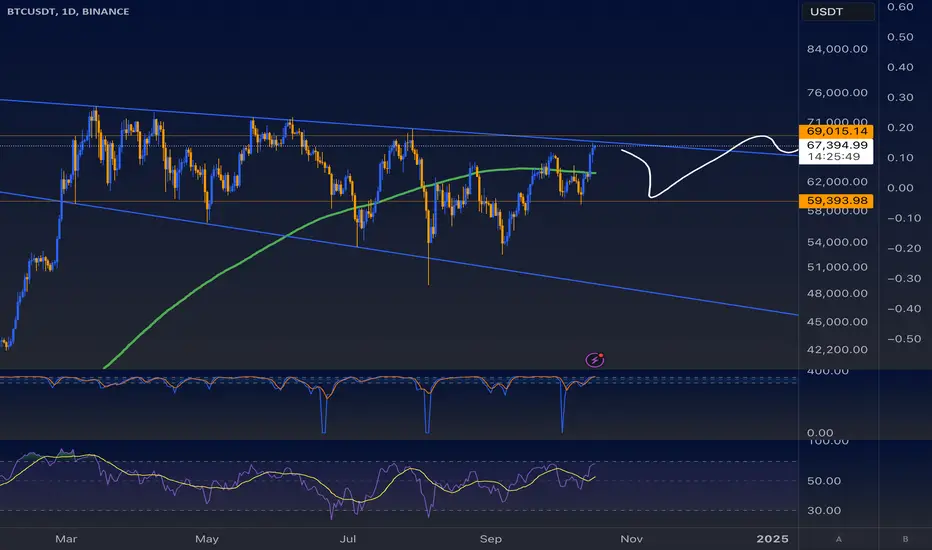Click the 0.60 secondary scale label
Image resolution: width=932 pixels, height=550 pixels.
pyautogui.click(x=900, y=7)
